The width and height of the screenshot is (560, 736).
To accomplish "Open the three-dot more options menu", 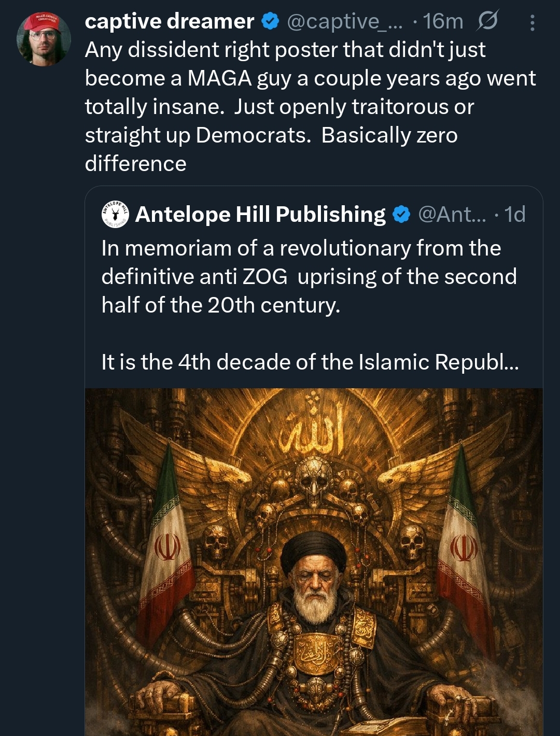I will 532,23.
